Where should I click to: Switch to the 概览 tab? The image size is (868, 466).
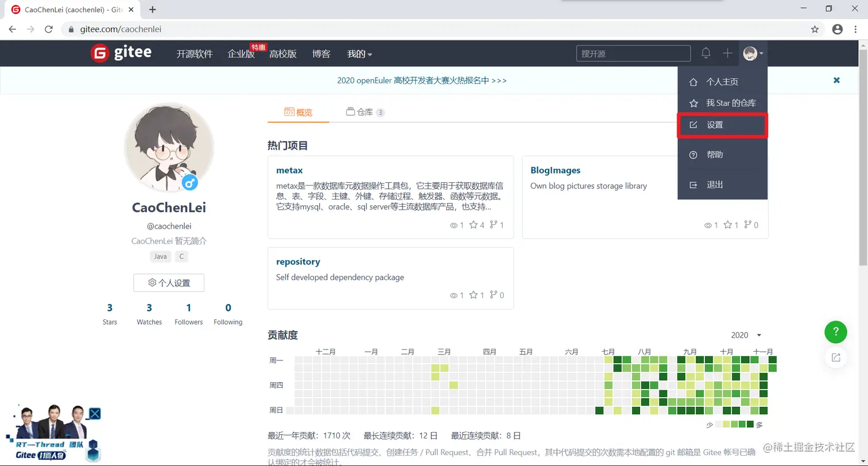pos(299,112)
